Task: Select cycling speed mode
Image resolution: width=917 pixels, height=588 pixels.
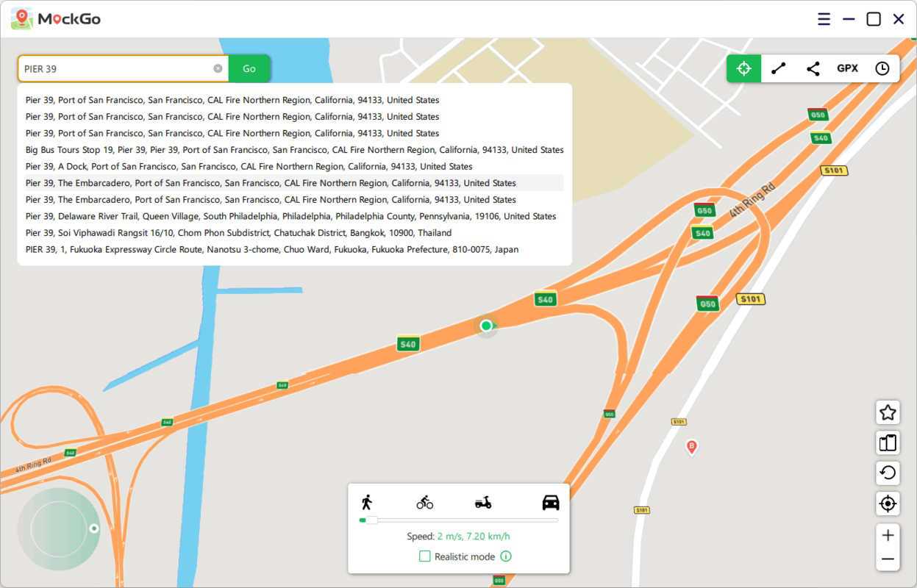Action: (x=424, y=503)
